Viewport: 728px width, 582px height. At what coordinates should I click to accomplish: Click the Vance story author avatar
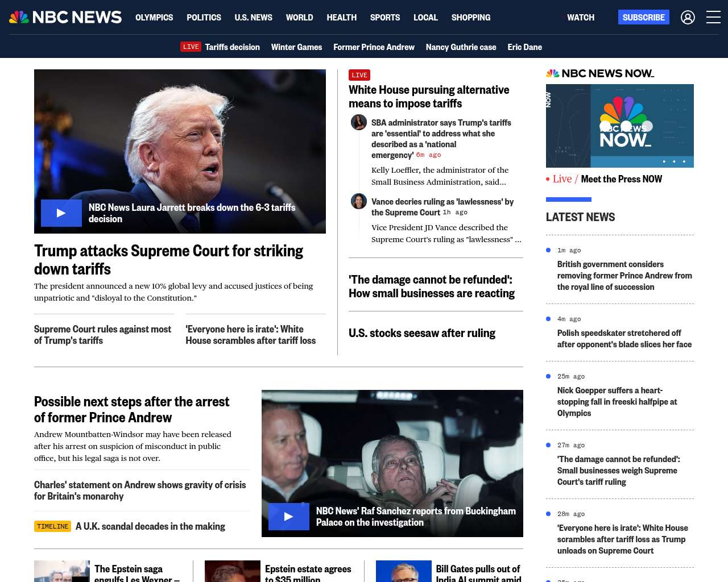(359, 201)
